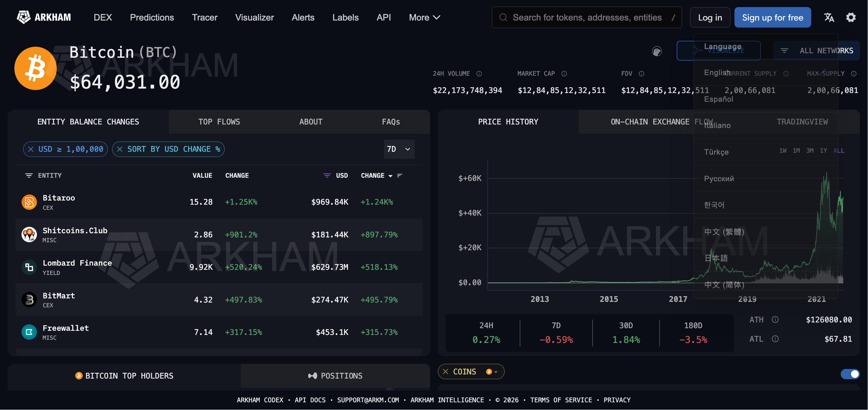Screen dimensions: 868x410
Task: Show info for ATL
Action: click(x=775, y=339)
